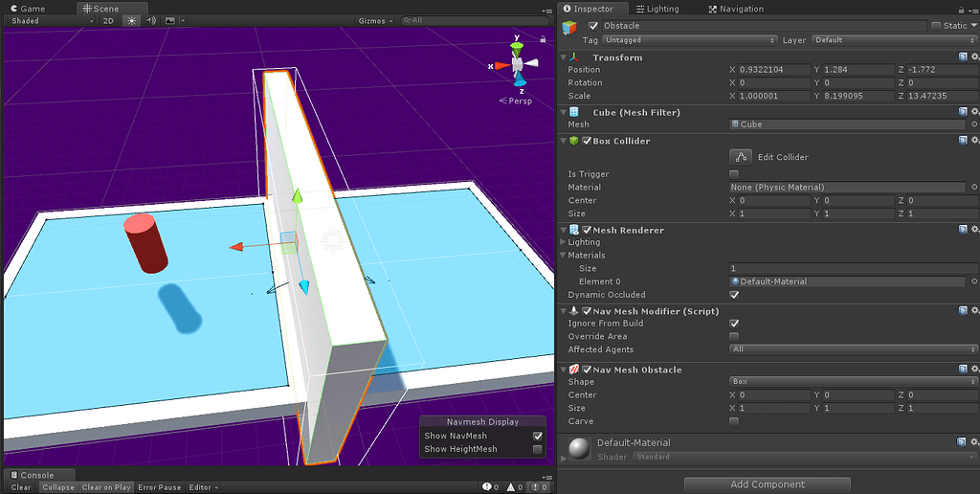Screen dimensions: 980x494
Task: Enable the Override Area checkbox
Action: coord(734,336)
